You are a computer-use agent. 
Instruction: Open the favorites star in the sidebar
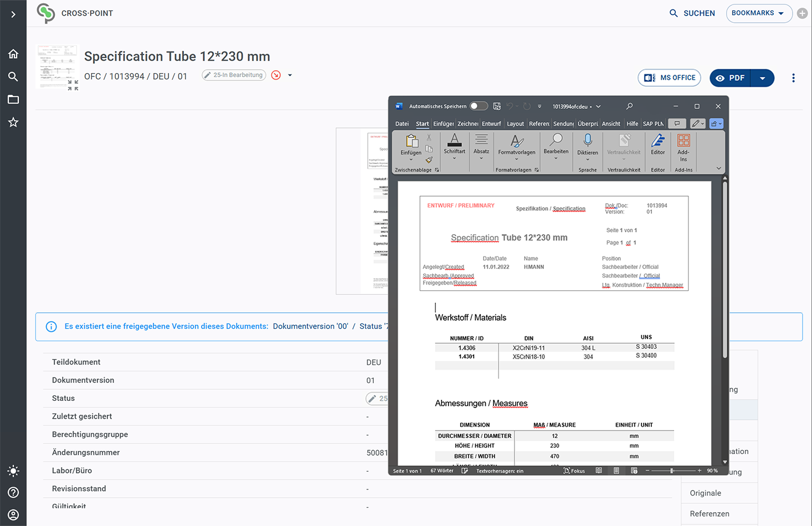pyautogui.click(x=13, y=122)
